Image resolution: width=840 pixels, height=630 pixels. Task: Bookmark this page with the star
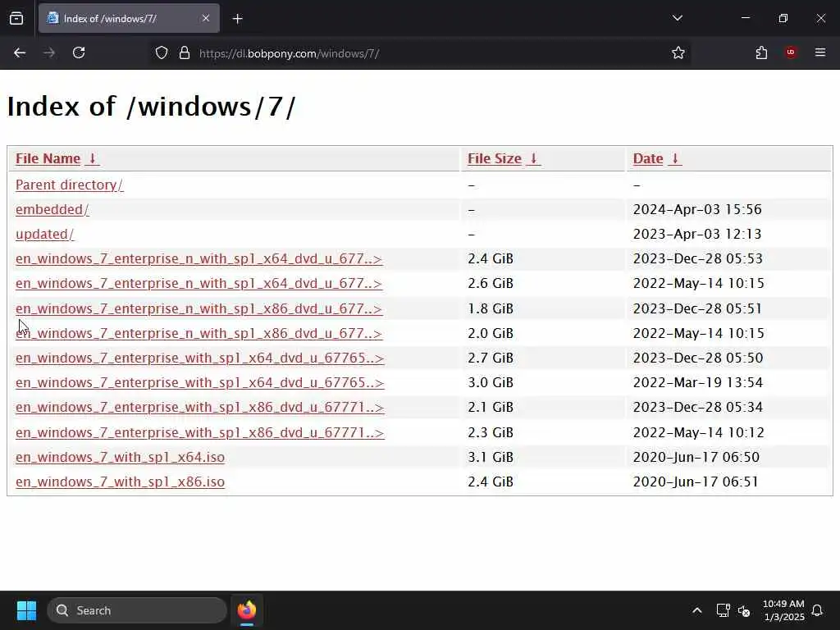pyautogui.click(x=678, y=52)
